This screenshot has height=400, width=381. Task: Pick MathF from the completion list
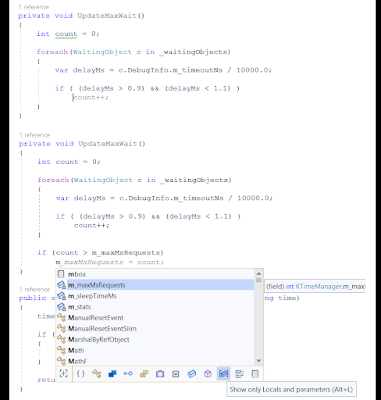coord(155,361)
